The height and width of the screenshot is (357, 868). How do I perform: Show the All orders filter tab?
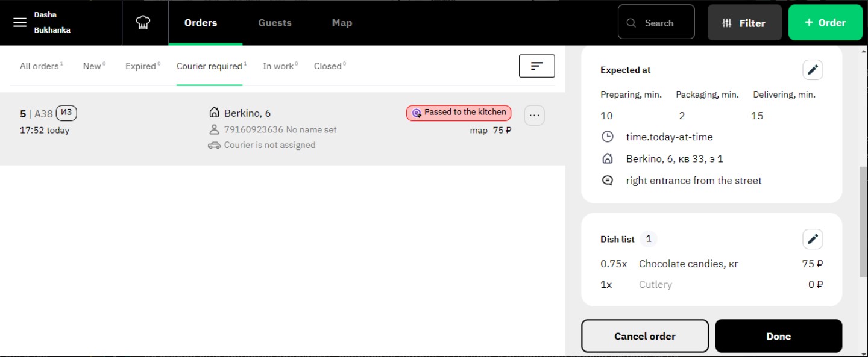pos(41,66)
